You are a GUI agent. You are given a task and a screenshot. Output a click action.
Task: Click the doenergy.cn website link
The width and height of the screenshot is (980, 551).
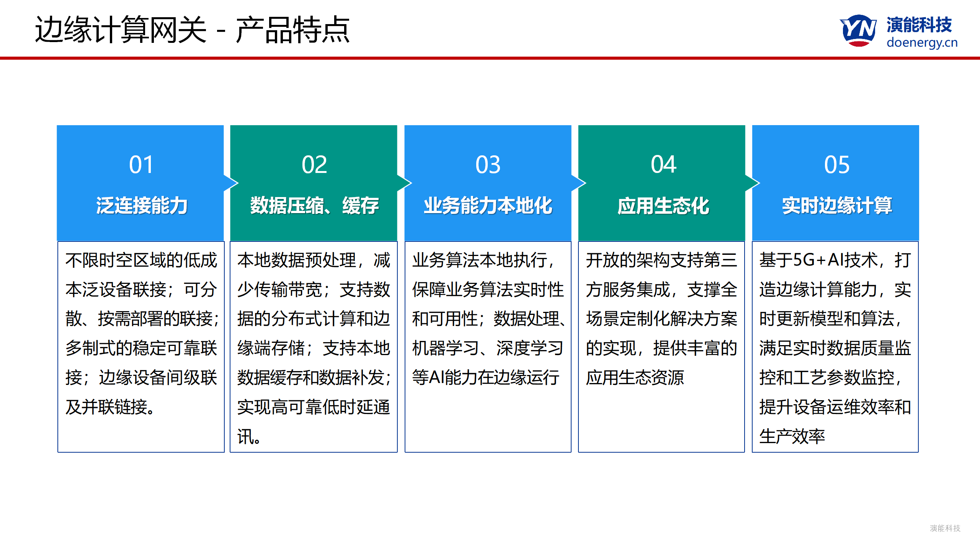(x=922, y=42)
